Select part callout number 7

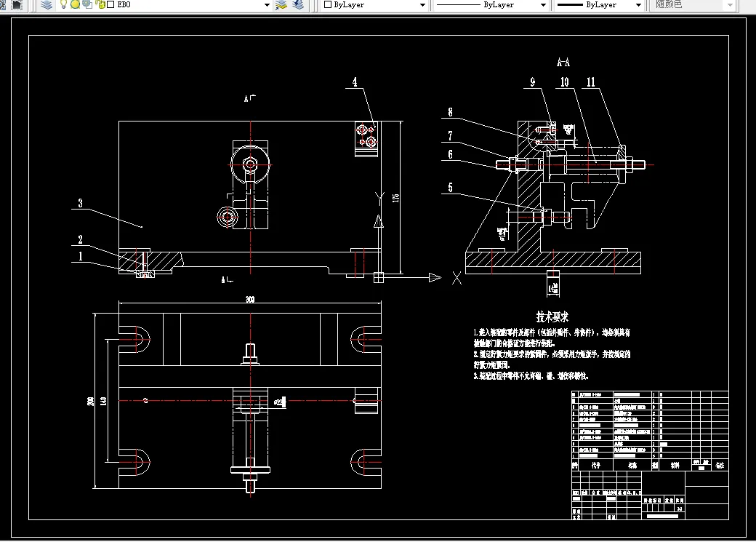click(x=450, y=135)
